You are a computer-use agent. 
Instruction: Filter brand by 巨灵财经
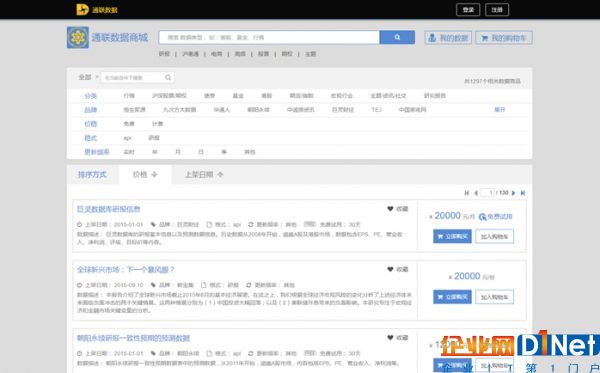point(343,110)
